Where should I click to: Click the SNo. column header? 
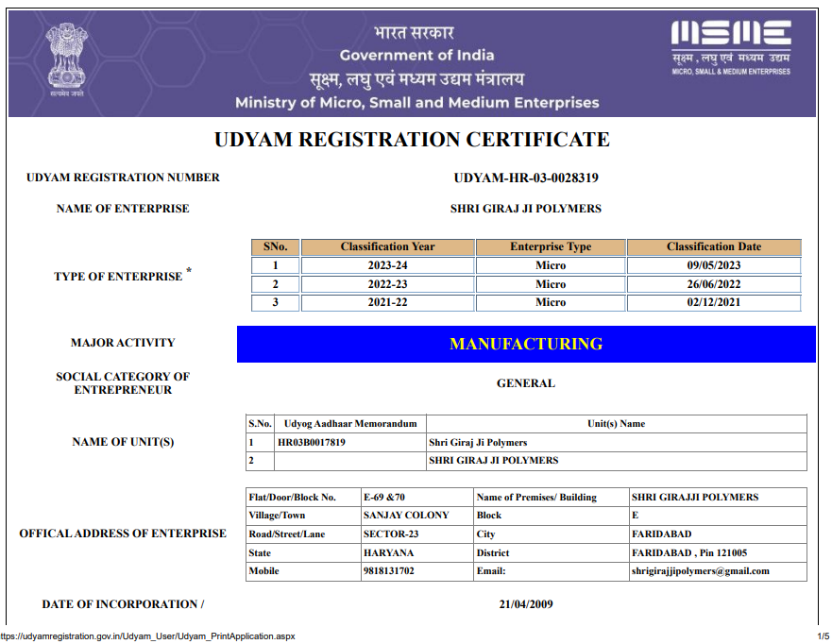tap(275, 246)
